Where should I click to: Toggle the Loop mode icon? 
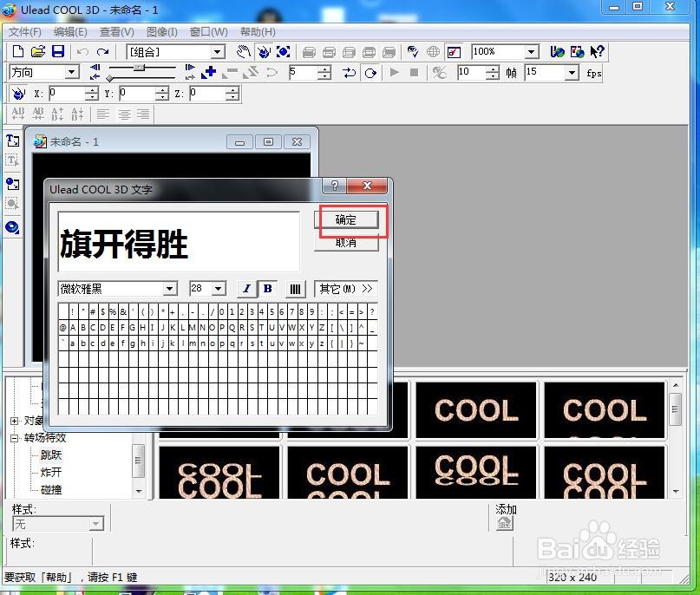coord(370,72)
